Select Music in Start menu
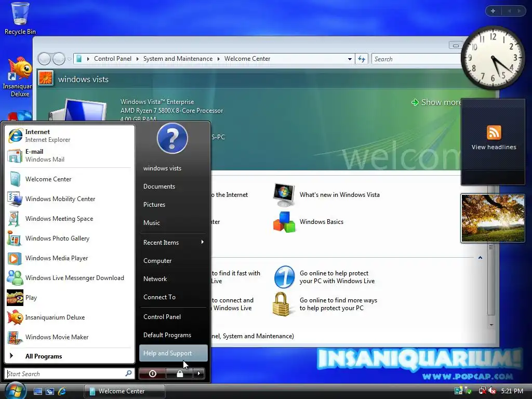532x399 pixels. (174, 222)
